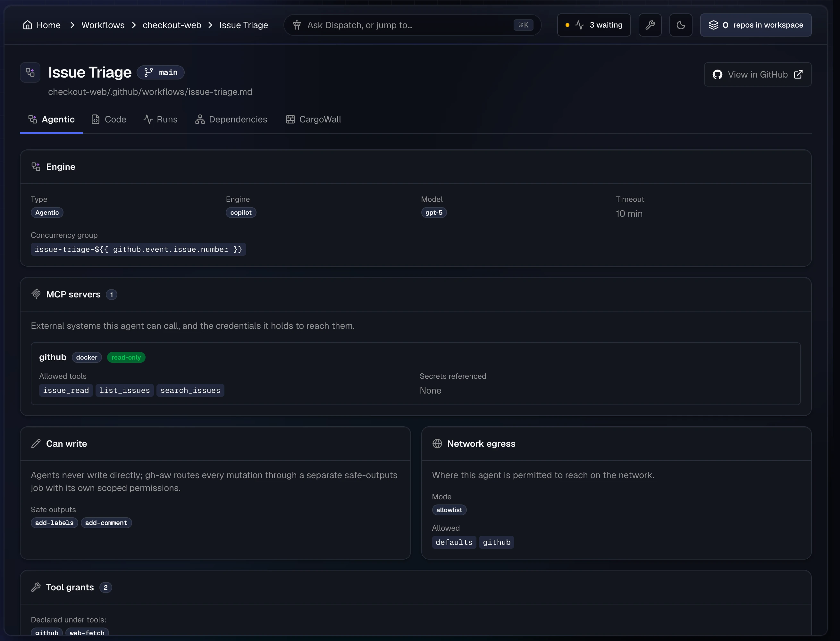Click the stacked layers icon for repos
The image size is (840, 641).
coord(713,25)
